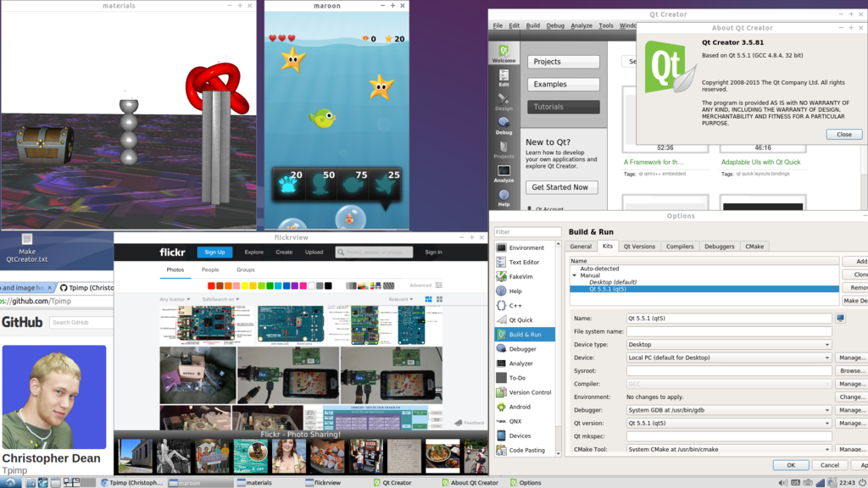Click Help mode icon in Qt Creator sidebar
This screenshot has width=868, height=488.
point(504,197)
